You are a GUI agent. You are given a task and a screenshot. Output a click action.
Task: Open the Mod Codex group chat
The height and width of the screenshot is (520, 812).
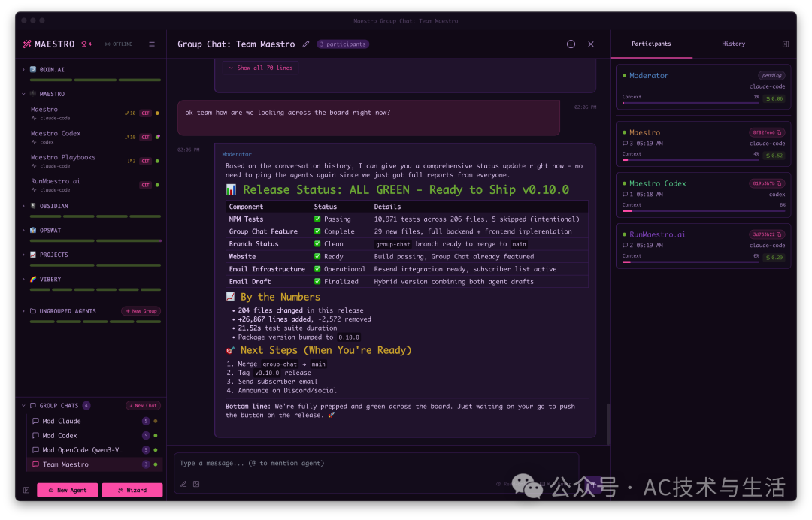(94, 436)
